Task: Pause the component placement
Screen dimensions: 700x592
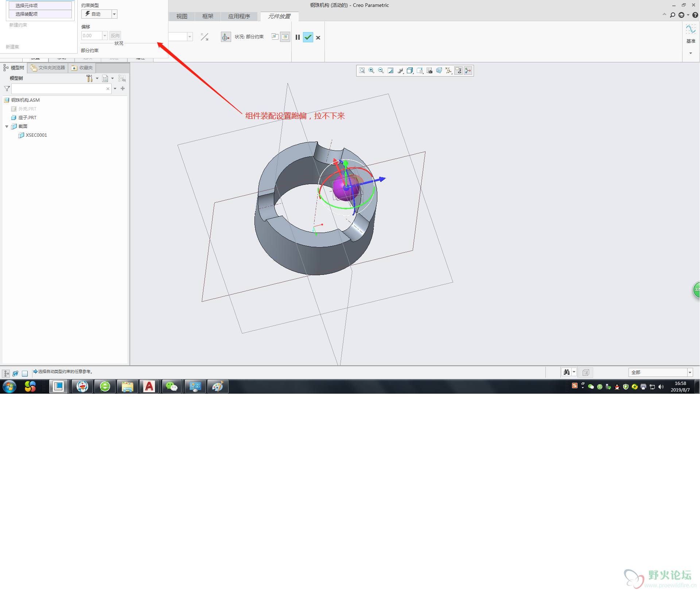Action: (x=297, y=37)
